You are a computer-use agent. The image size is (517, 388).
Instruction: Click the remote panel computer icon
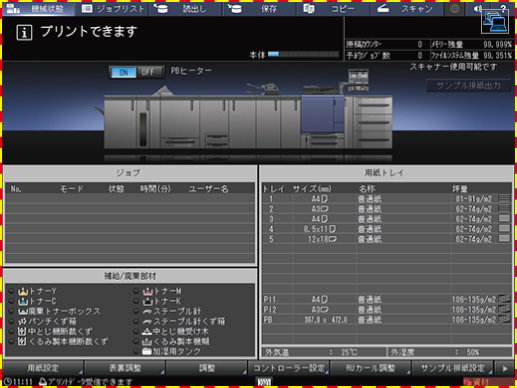495,22
